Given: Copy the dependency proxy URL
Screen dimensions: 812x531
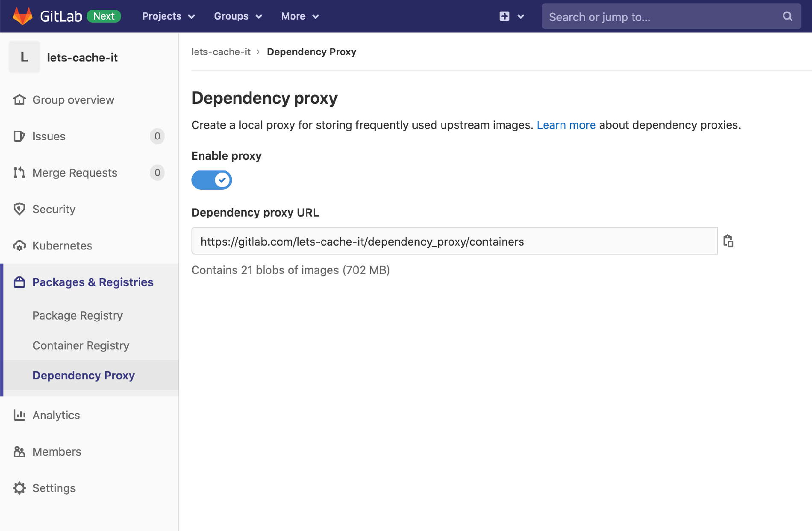Looking at the screenshot, I should tap(729, 241).
